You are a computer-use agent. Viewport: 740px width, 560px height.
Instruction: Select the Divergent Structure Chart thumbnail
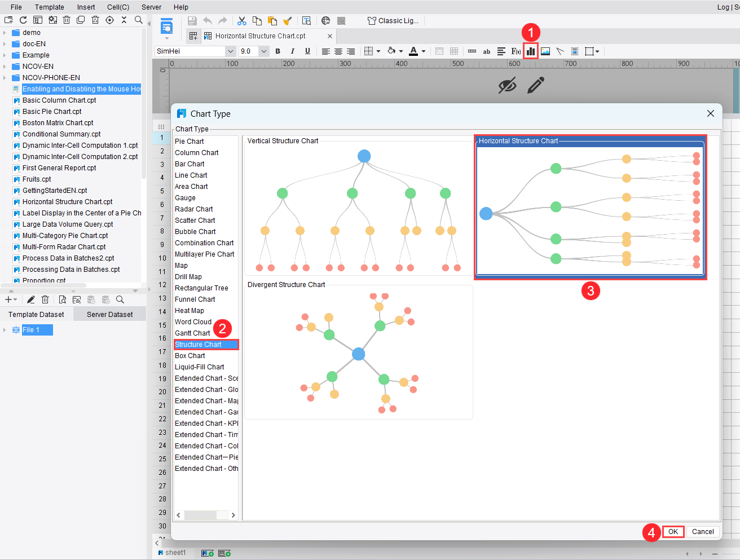pyautogui.click(x=359, y=352)
